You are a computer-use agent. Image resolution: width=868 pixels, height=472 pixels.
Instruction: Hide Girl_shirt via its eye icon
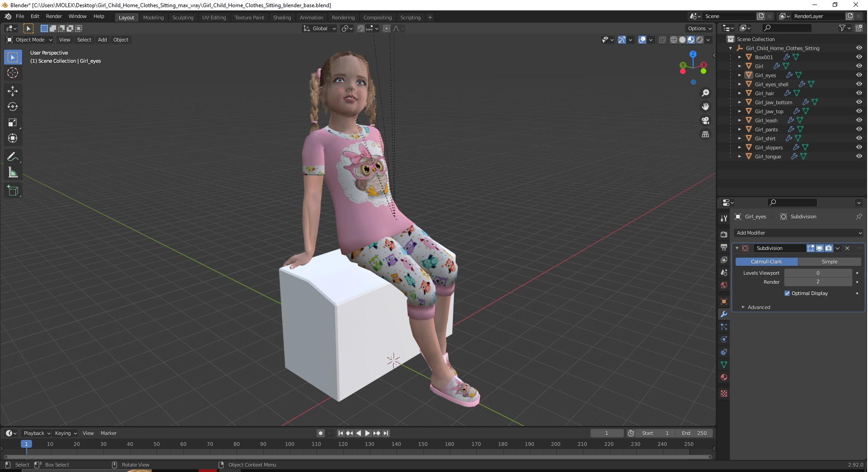[x=859, y=139]
